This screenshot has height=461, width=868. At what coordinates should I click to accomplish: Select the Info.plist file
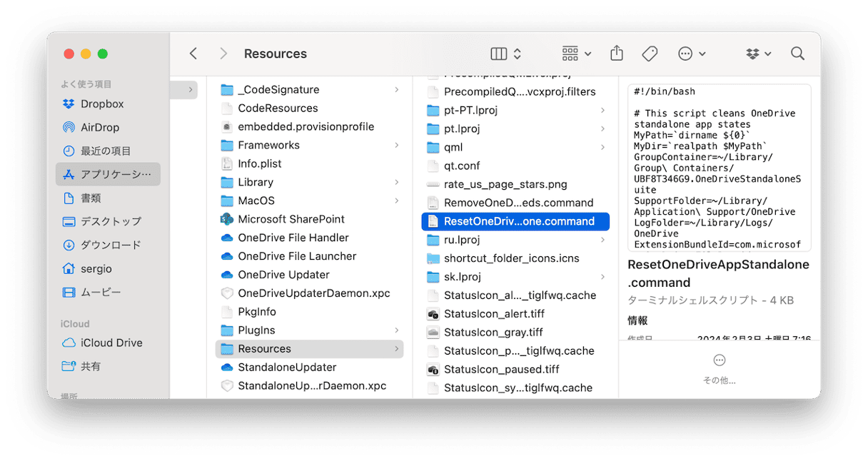(x=309, y=163)
